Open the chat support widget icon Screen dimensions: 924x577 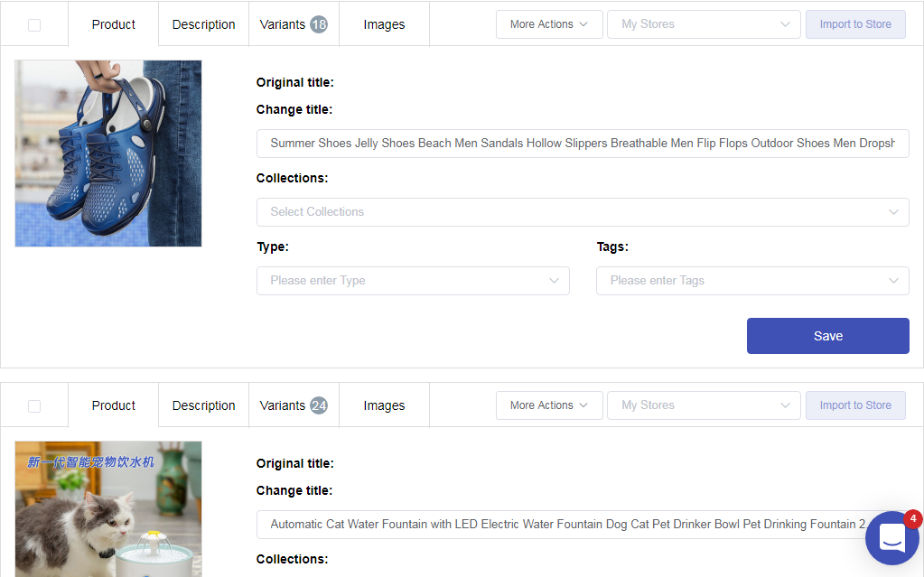point(891,537)
